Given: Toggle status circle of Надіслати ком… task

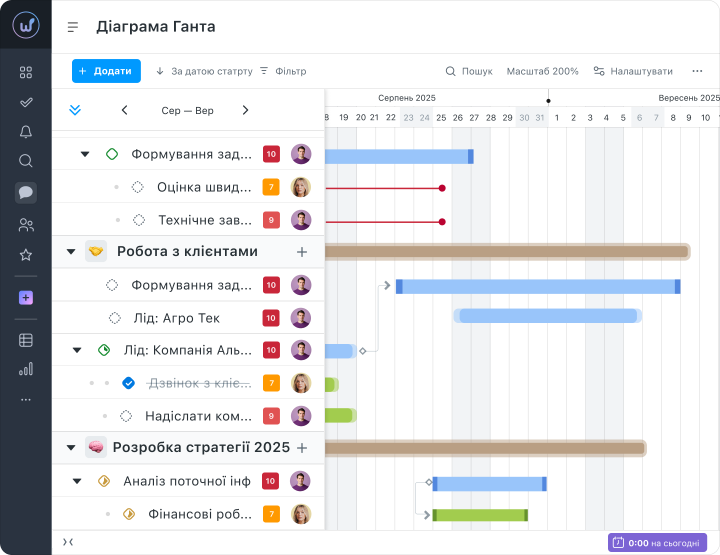Looking at the screenshot, I should 126,416.
